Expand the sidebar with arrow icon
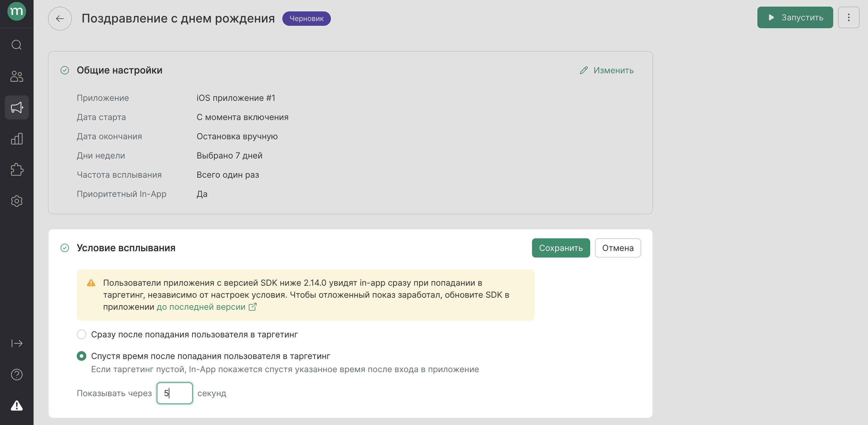The width and height of the screenshot is (868, 425). [x=16, y=343]
